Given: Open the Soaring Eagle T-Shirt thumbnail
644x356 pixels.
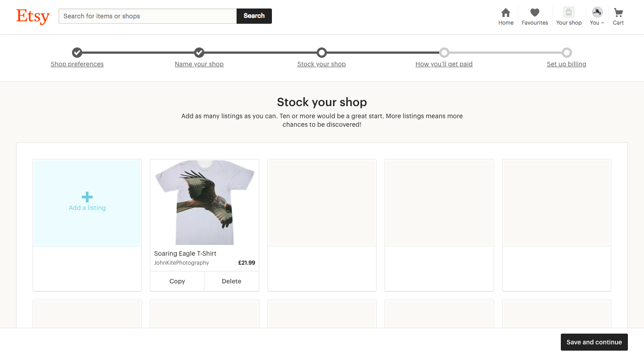Looking at the screenshot, I should click(204, 202).
